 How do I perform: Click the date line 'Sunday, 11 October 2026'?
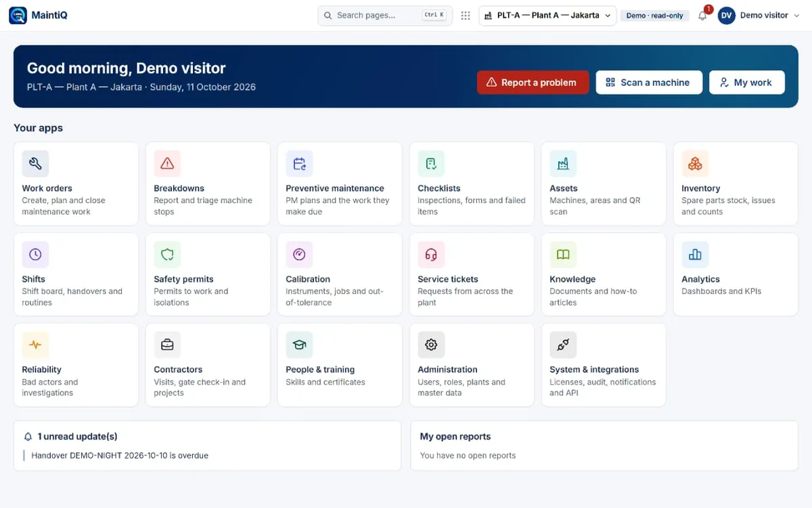click(203, 87)
